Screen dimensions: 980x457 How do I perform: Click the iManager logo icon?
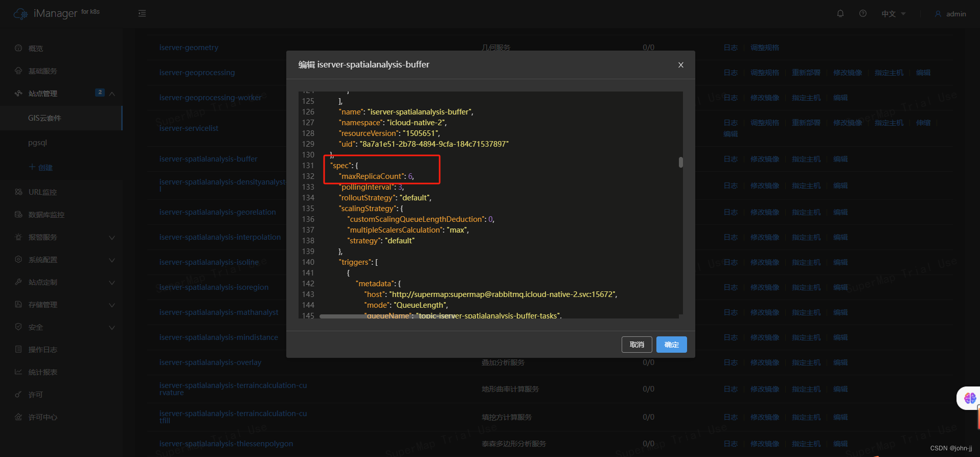(21, 14)
